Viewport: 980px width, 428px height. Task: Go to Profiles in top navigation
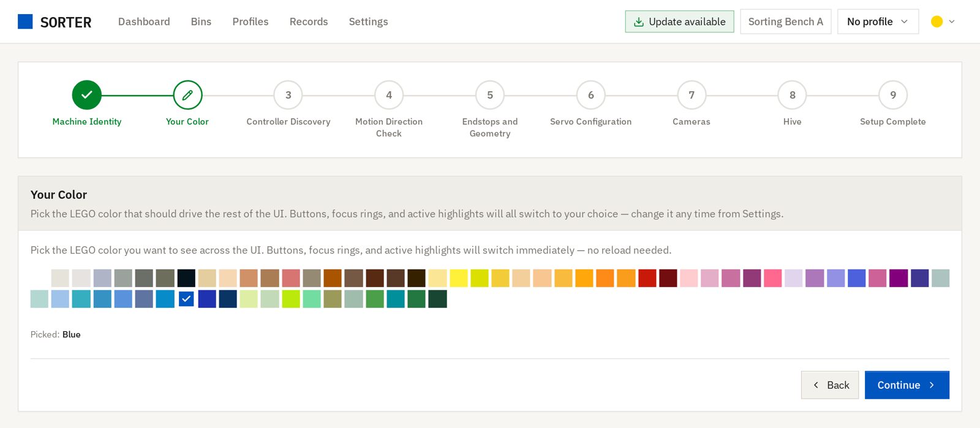251,21
